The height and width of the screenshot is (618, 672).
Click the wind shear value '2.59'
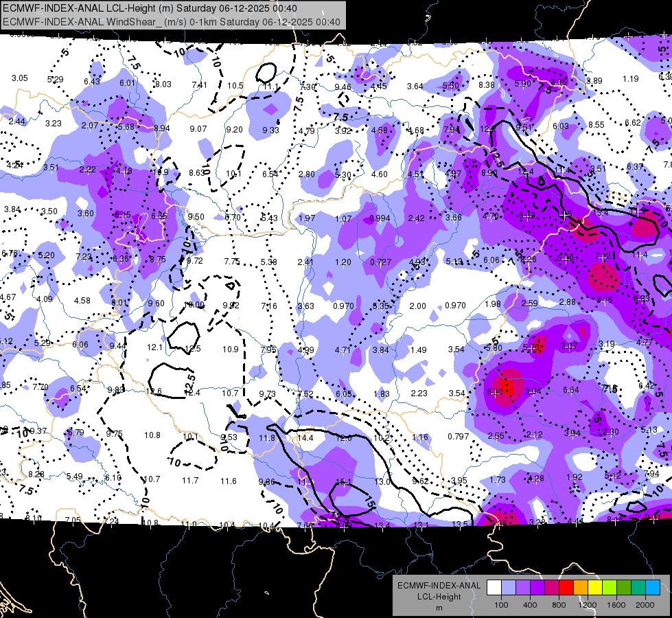[529, 303]
